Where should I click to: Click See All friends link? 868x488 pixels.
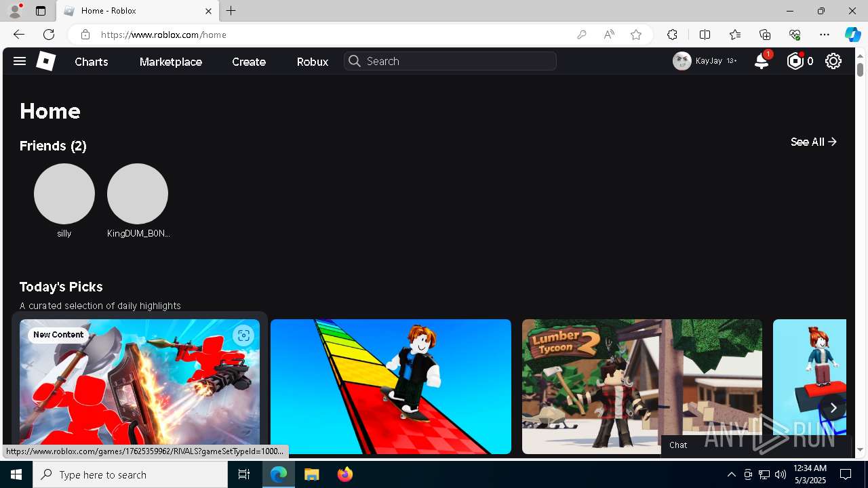click(814, 142)
